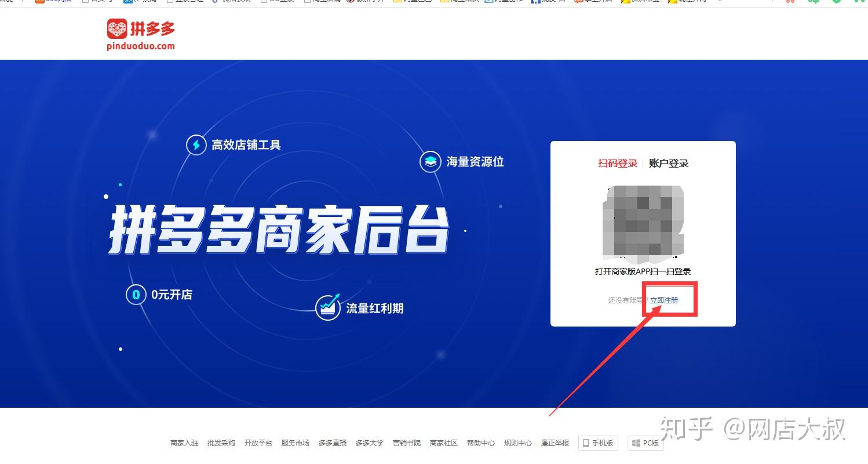Click the growth chart icon beside 流量红利期
Viewport: 868px width, 464px height.
click(x=328, y=307)
